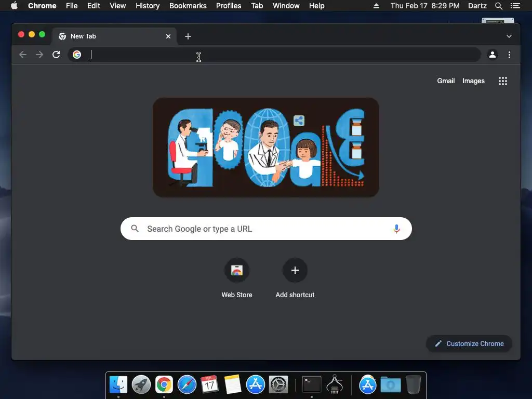Open the Trash in dock
Image resolution: width=532 pixels, height=399 pixels.
click(414, 385)
